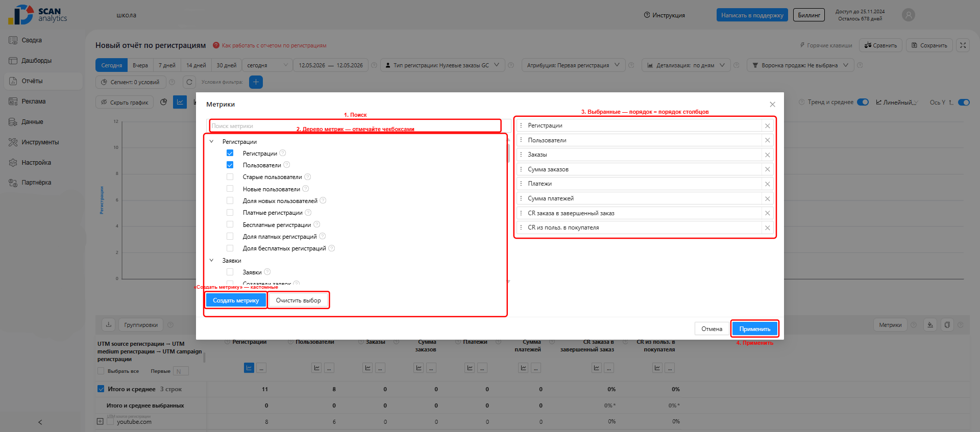Switch to the pie chart icon
Image resolution: width=980 pixels, height=432 pixels.
point(164,102)
